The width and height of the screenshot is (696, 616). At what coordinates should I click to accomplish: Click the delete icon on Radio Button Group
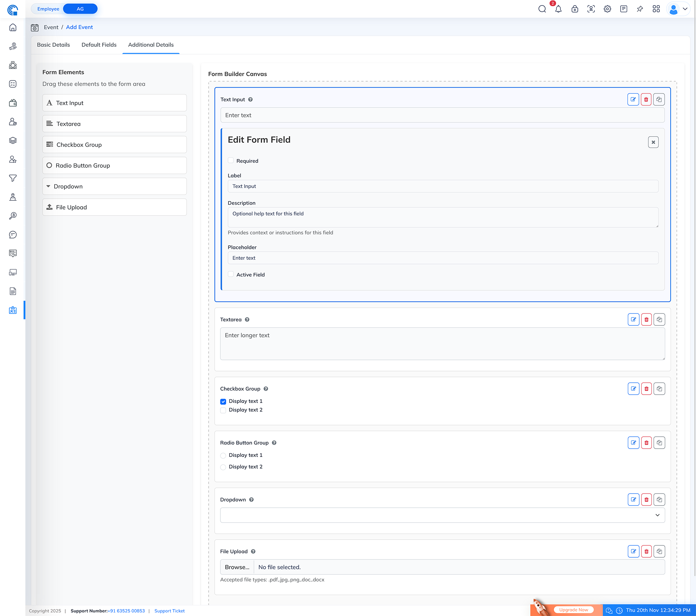tap(646, 442)
